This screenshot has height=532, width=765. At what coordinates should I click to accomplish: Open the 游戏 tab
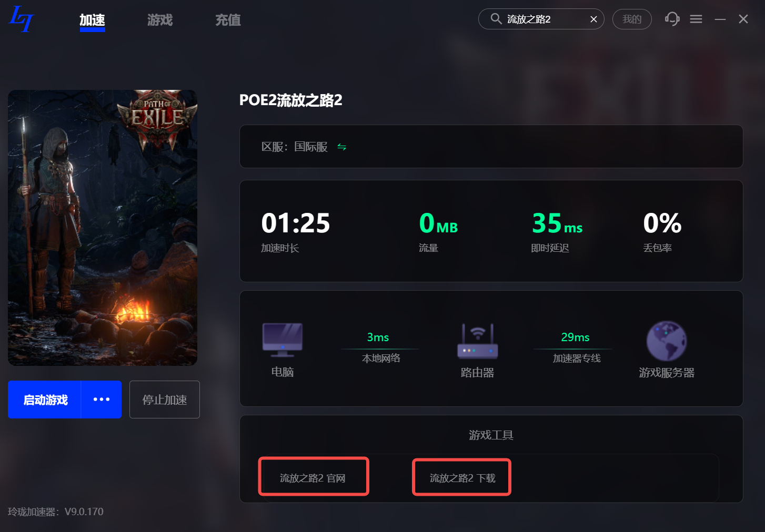click(160, 20)
